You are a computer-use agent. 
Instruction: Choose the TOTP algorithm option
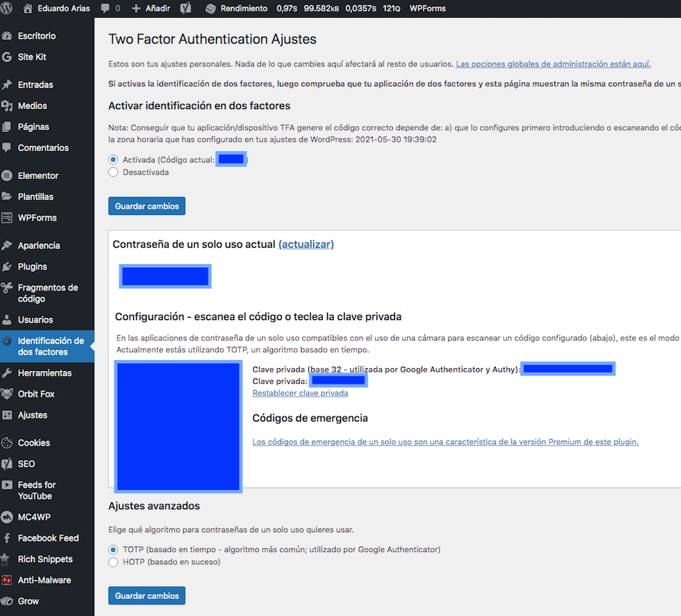(x=114, y=549)
